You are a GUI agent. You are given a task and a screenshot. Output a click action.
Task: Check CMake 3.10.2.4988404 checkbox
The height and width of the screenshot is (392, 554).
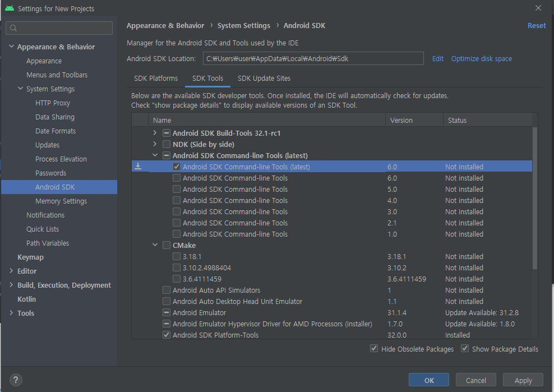pyautogui.click(x=177, y=268)
